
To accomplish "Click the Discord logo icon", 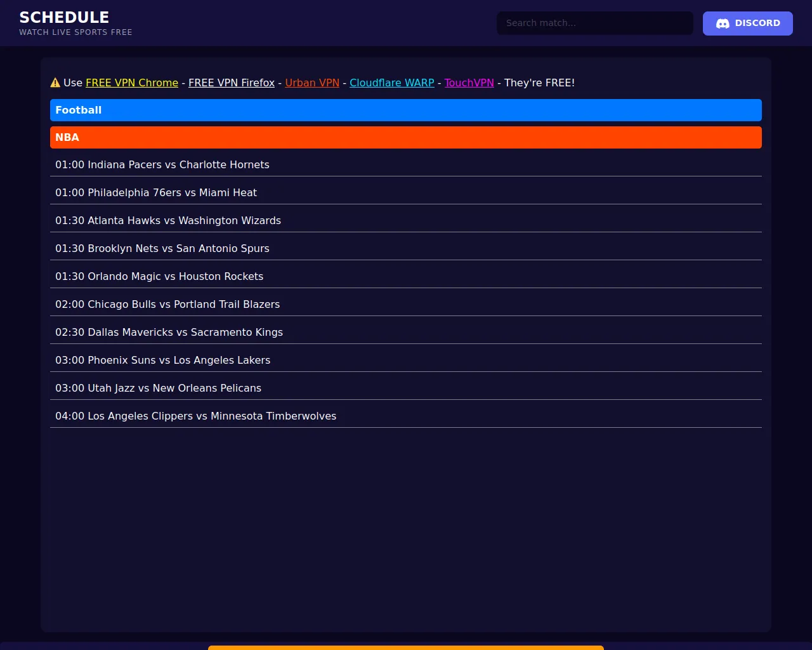I will (723, 23).
